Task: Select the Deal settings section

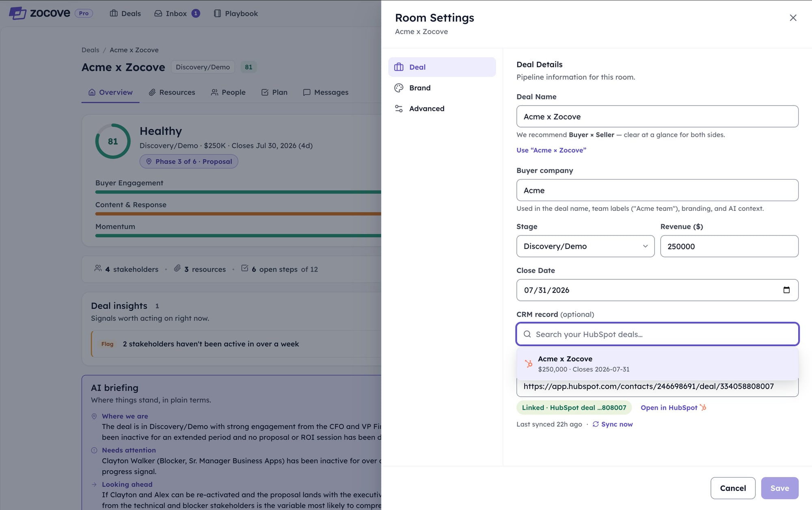Action: click(x=442, y=67)
